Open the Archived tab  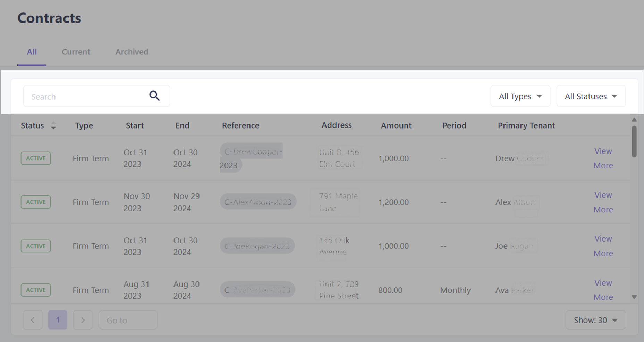[132, 52]
